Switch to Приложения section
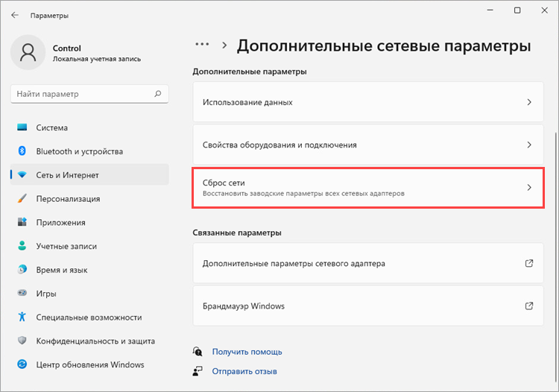The height and width of the screenshot is (392, 559). pos(89,222)
